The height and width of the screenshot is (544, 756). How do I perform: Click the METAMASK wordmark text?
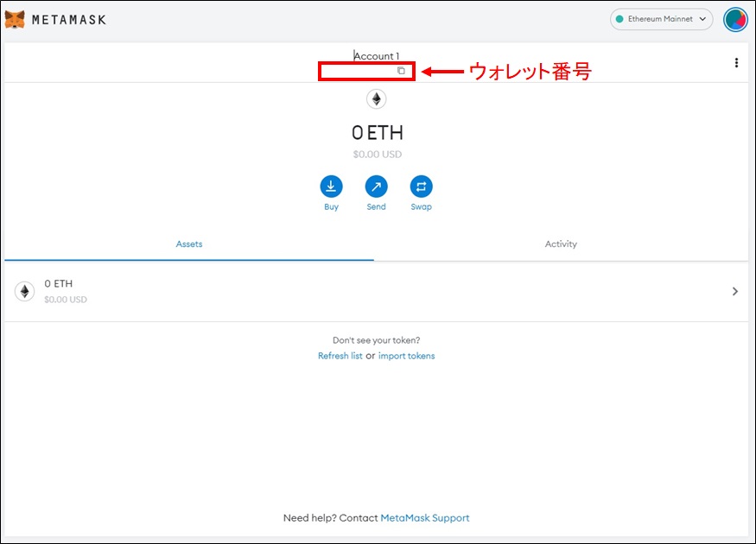[69, 20]
